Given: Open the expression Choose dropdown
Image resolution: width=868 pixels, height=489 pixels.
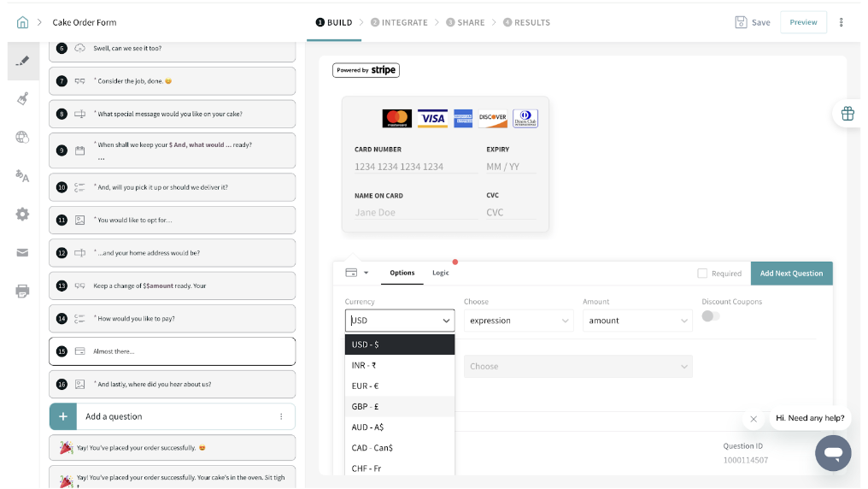Looking at the screenshot, I should 519,321.
